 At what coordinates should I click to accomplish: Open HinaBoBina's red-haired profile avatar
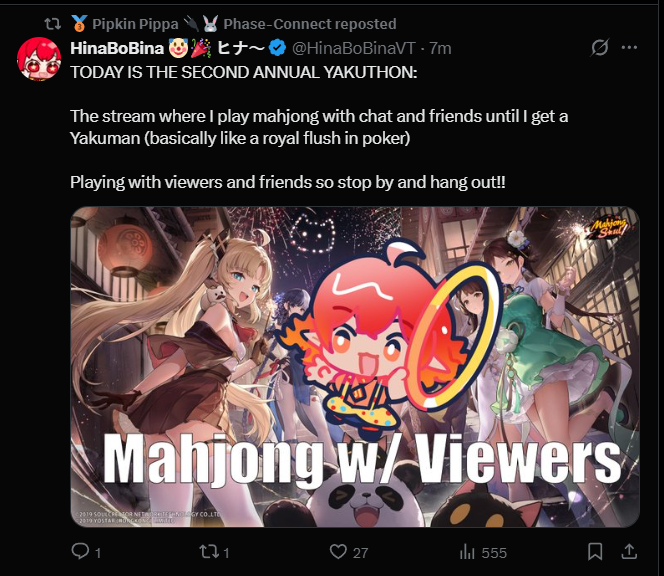coord(39,59)
